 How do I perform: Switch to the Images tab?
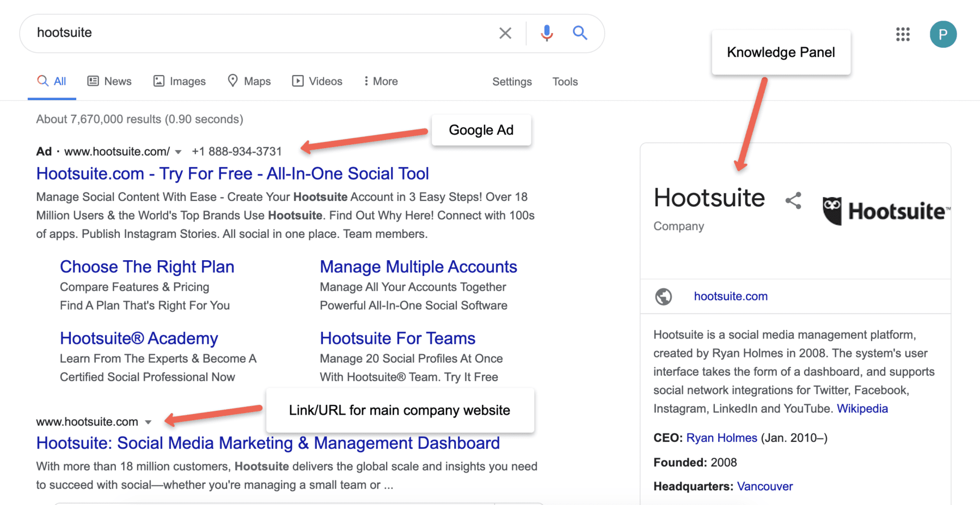tap(180, 81)
